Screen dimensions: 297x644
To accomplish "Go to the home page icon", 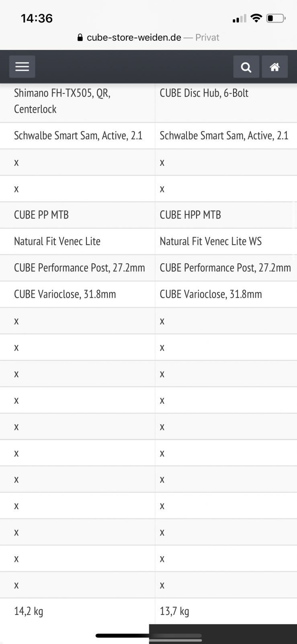I will (274, 67).
